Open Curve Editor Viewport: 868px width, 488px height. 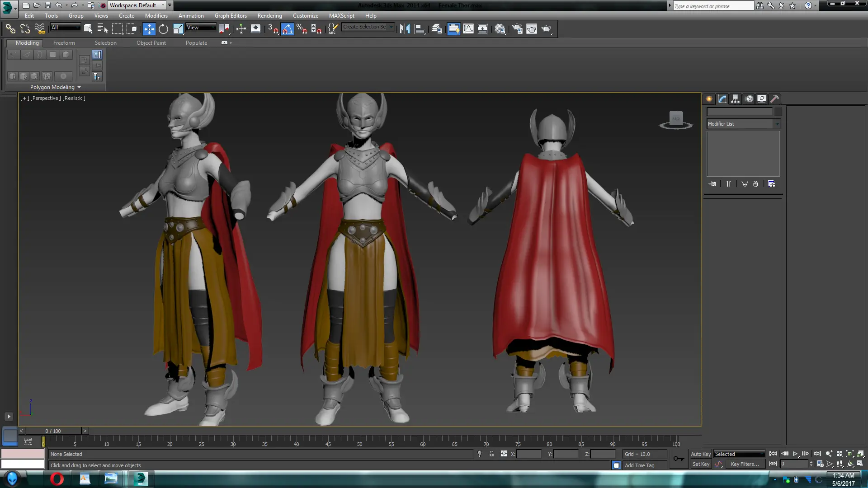468,29
